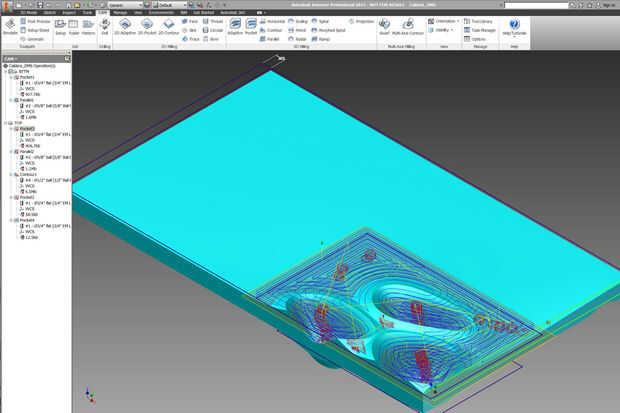
Task: Click the Face milling tool
Action: pyautogui.click(x=190, y=21)
